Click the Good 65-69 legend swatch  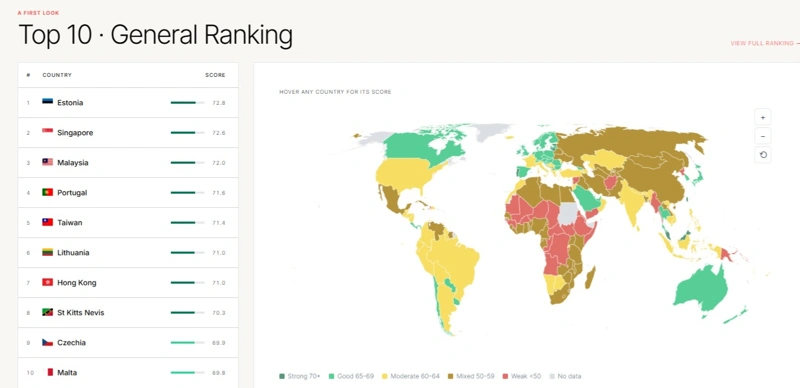pyautogui.click(x=332, y=376)
